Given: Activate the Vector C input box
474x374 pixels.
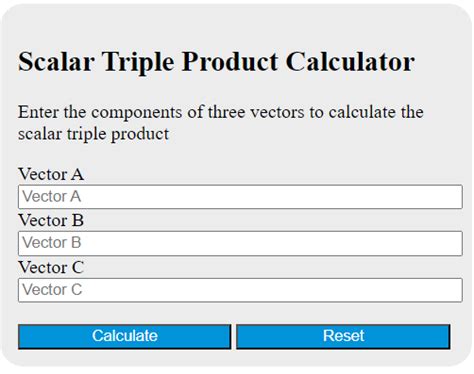Looking at the screenshot, I should 240,290.
